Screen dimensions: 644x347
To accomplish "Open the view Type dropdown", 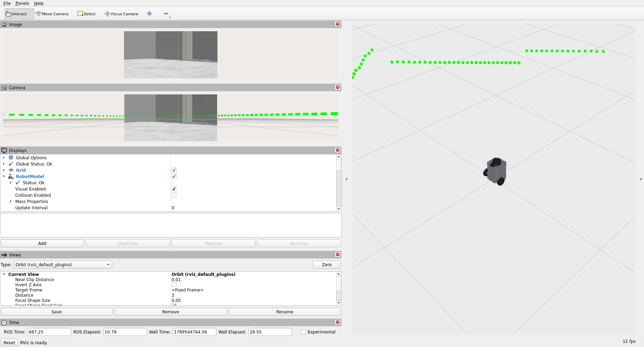I will point(63,264).
